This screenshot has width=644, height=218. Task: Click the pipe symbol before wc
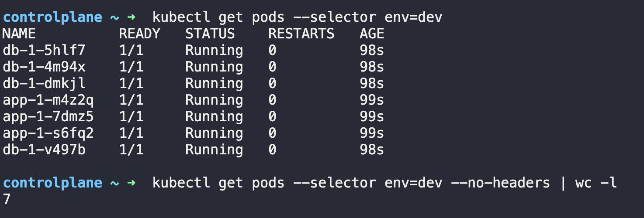click(x=563, y=183)
